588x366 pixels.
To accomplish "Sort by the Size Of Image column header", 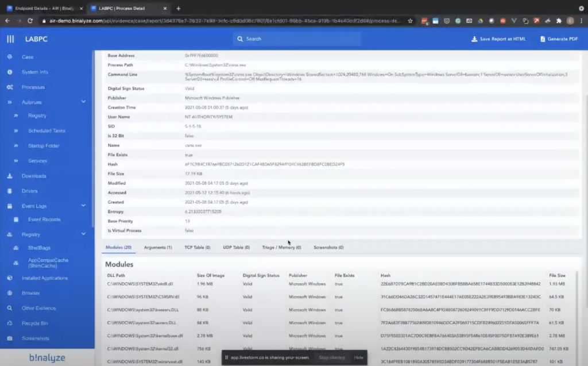I will click(210, 275).
